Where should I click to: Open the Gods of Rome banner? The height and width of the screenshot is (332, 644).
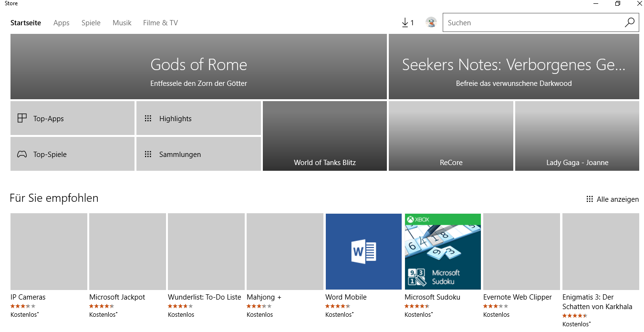pos(198,66)
